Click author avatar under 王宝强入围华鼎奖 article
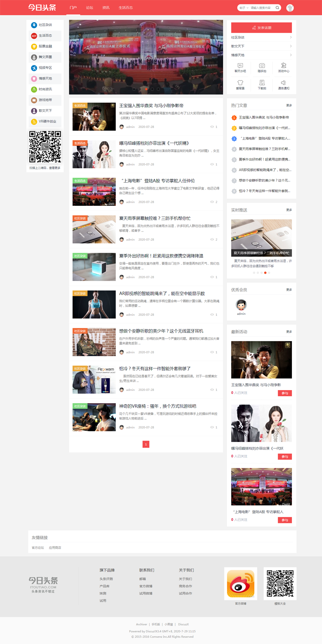 [x=121, y=127]
